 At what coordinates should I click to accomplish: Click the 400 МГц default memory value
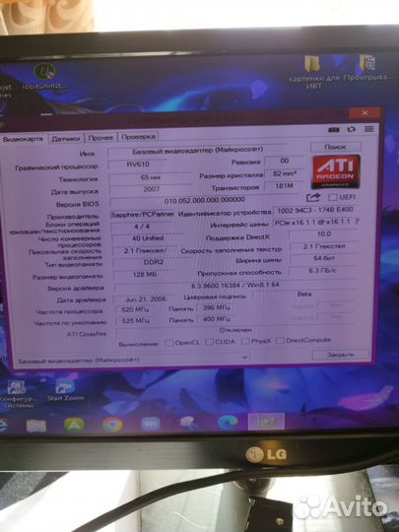click(x=216, y=319)
